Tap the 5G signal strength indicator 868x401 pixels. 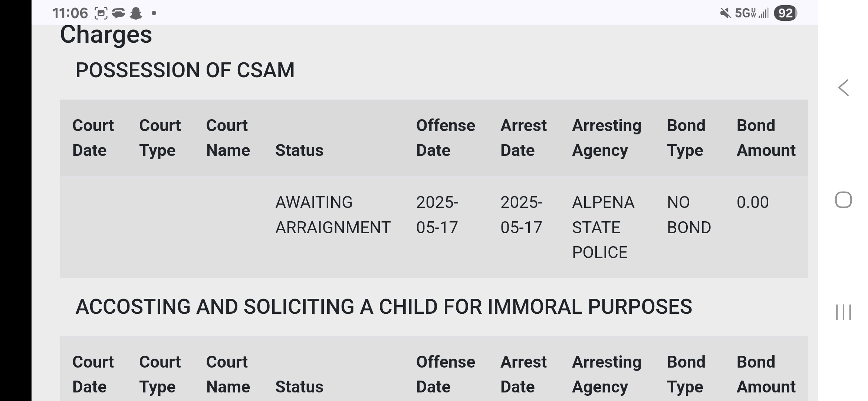click(751, 13)
